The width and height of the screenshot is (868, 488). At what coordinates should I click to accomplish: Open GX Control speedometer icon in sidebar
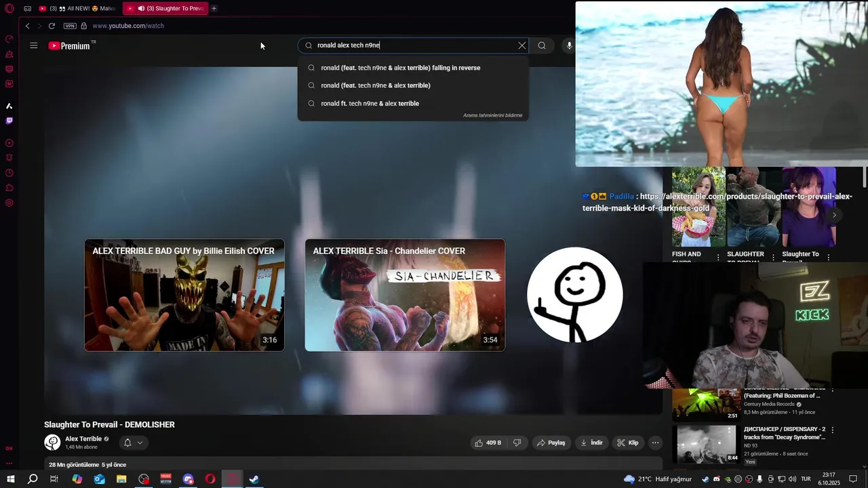pyautogui.click(x=9, y=39)
